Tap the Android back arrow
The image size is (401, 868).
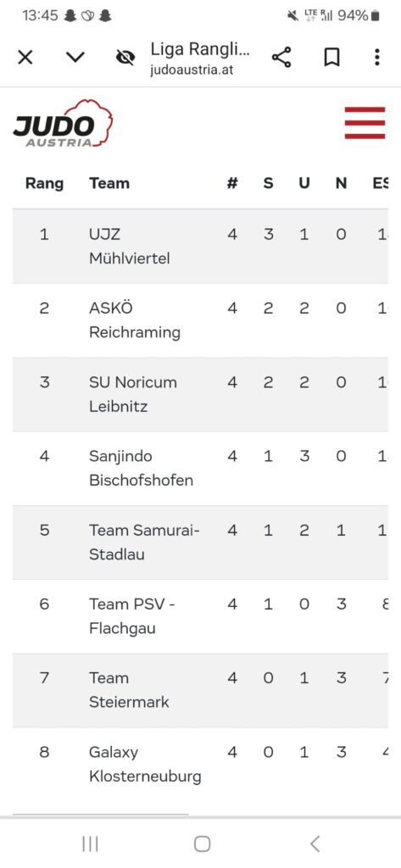(x=315, y=843)
